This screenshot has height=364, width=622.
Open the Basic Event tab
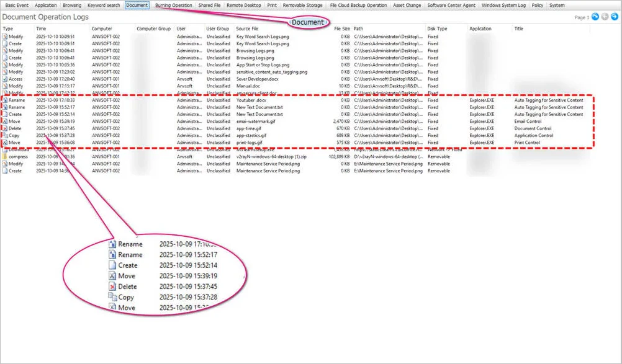pos(17,5)
